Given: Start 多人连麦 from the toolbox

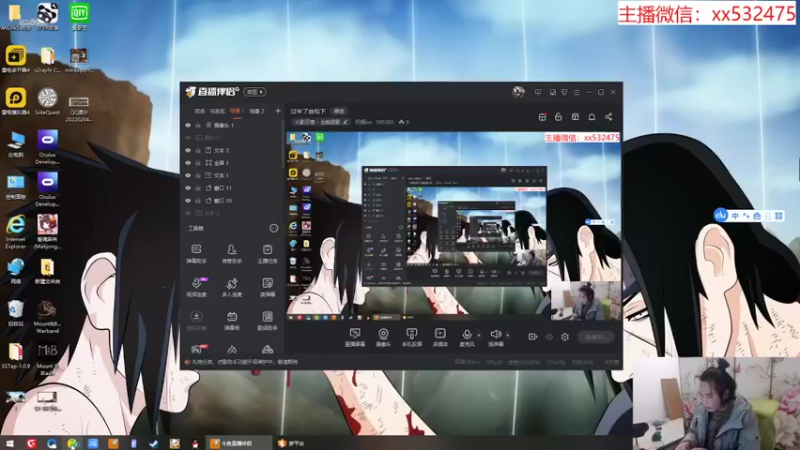Looking at the screenshot, I should coord(232,287).
